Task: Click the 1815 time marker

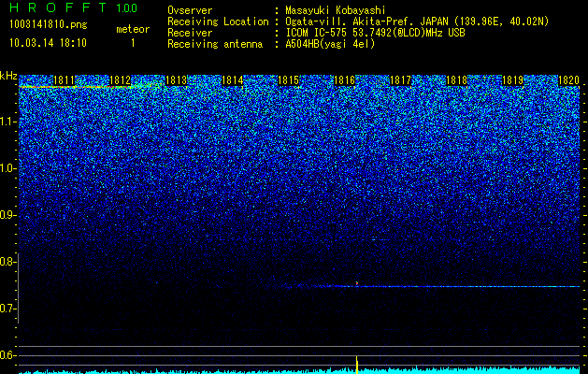Action: [x=288, y=80]
